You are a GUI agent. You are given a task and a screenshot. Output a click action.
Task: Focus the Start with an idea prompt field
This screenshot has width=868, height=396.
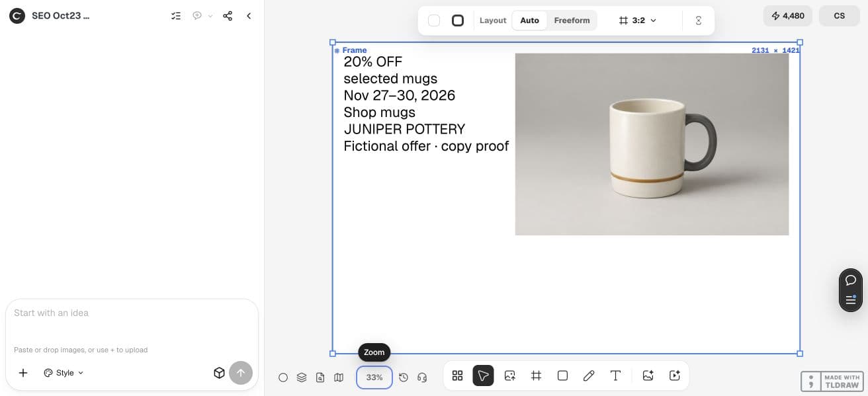click(132, 313)
